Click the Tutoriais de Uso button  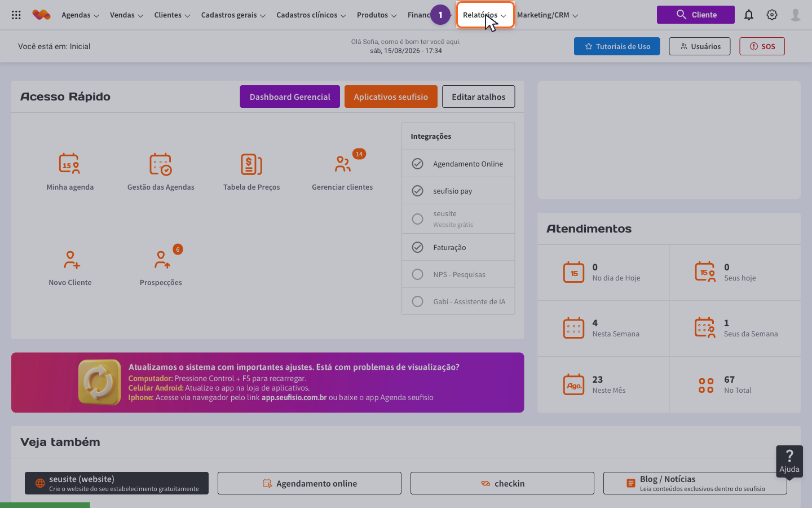(617, 46)
